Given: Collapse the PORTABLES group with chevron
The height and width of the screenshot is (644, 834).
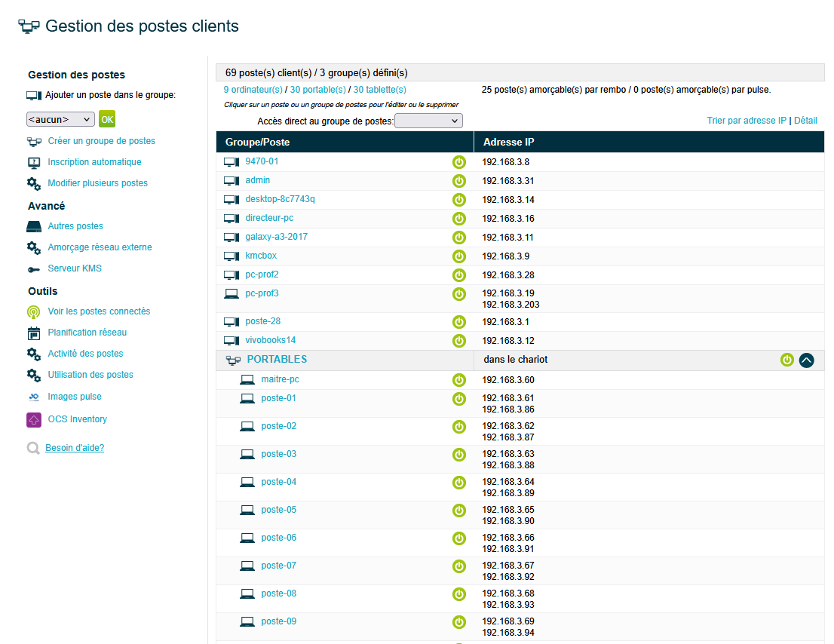Looking at the screenshot, I should point(806,360).
